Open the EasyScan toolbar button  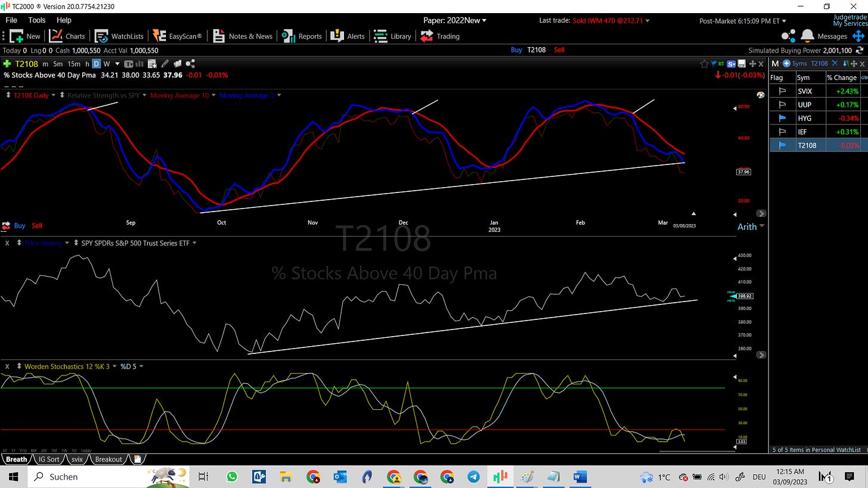(177, 36)
